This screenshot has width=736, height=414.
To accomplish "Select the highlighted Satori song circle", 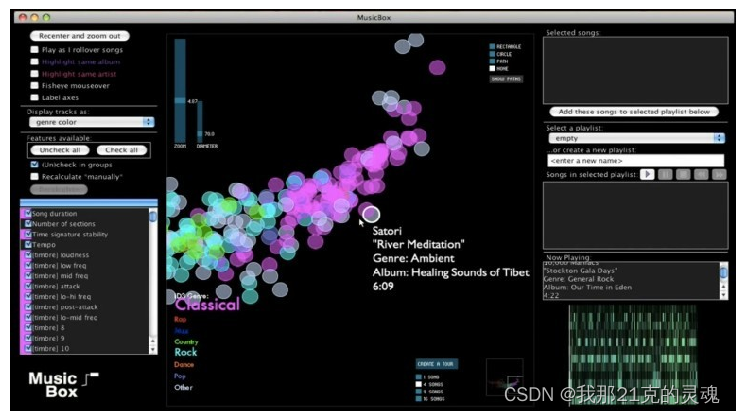I will (x=371, y=214).
